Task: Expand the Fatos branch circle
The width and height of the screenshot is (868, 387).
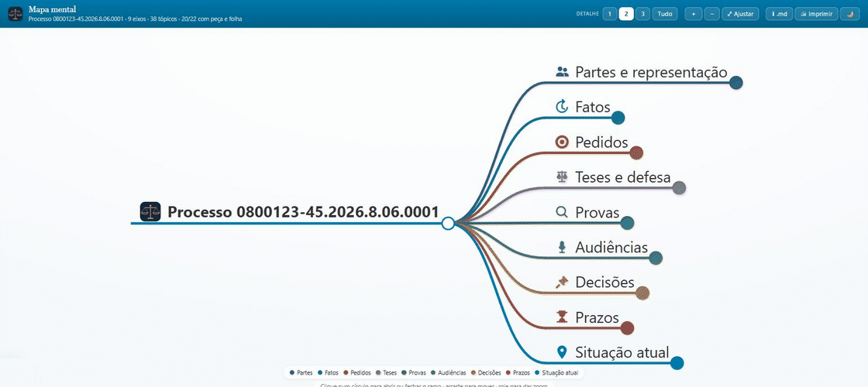Action: pos(618,118)
